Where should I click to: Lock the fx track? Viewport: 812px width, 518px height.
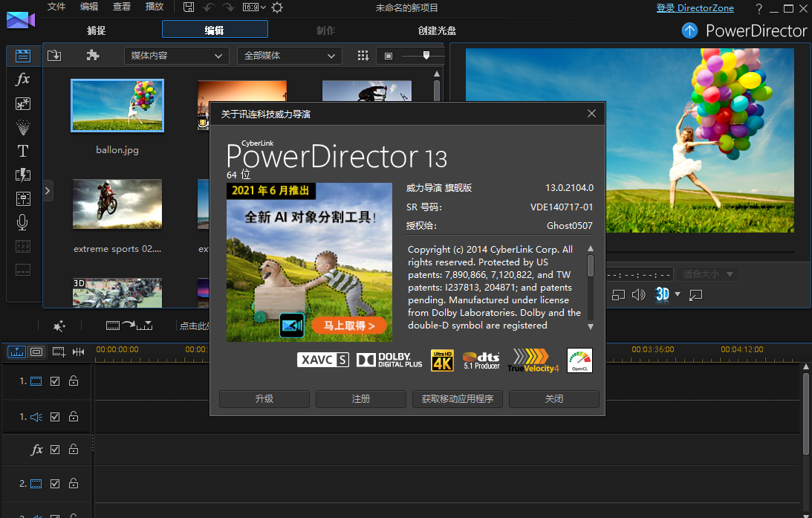pyautogui.click(x=74, y=449)
